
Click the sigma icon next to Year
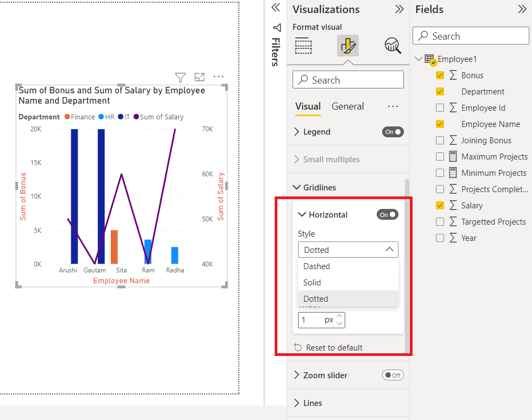(453, 238)
